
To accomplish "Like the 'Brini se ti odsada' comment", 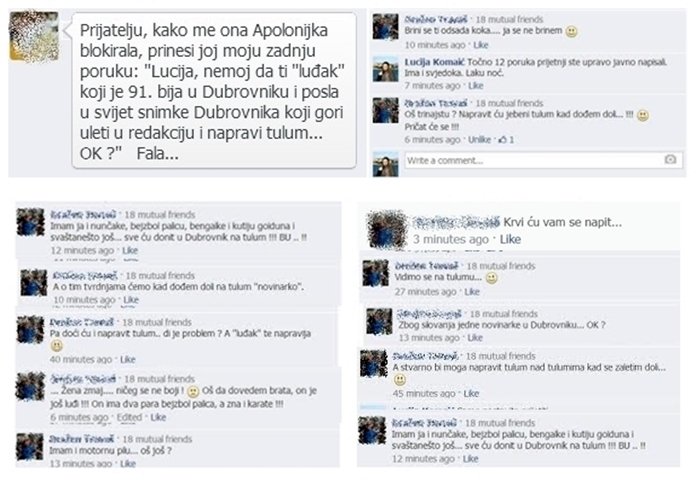I will coord(481,45).
